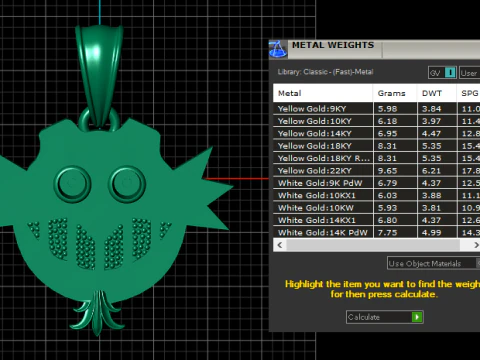Select the Yellow Gold:14KY row

pos(377,133)
